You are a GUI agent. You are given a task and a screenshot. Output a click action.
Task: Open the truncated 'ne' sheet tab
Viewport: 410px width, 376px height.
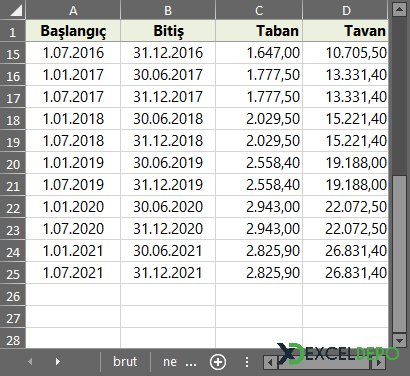(170, 362)
